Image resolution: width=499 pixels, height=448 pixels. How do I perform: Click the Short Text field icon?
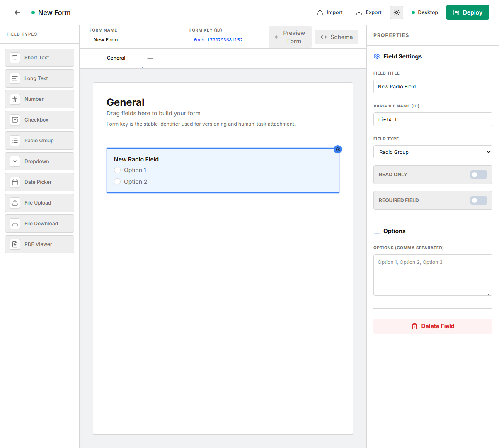pos(15,58)
